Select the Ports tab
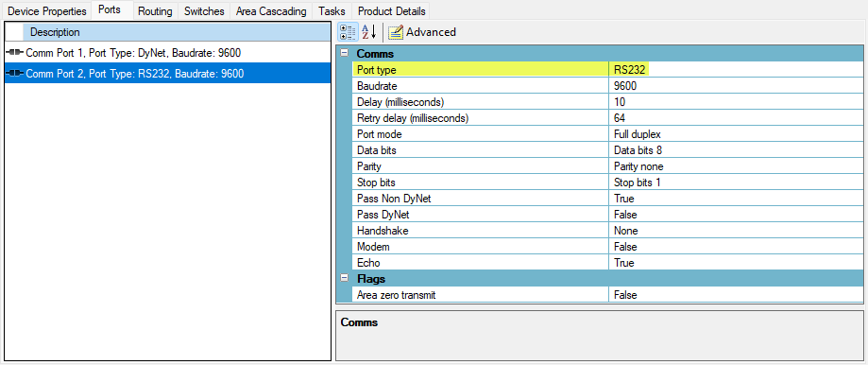Viewport: 868px width, 365px height. (x=109, y=10)
